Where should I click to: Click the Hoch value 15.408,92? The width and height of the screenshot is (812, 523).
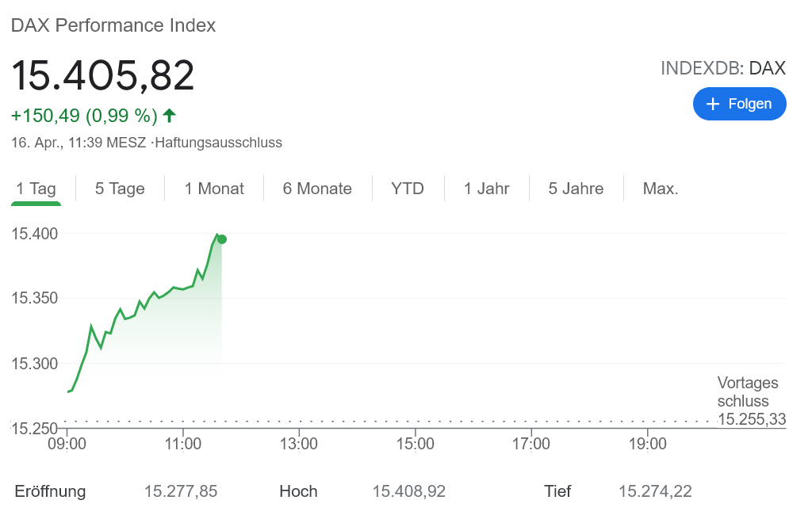pyautogui.click(x=409, y=491)
